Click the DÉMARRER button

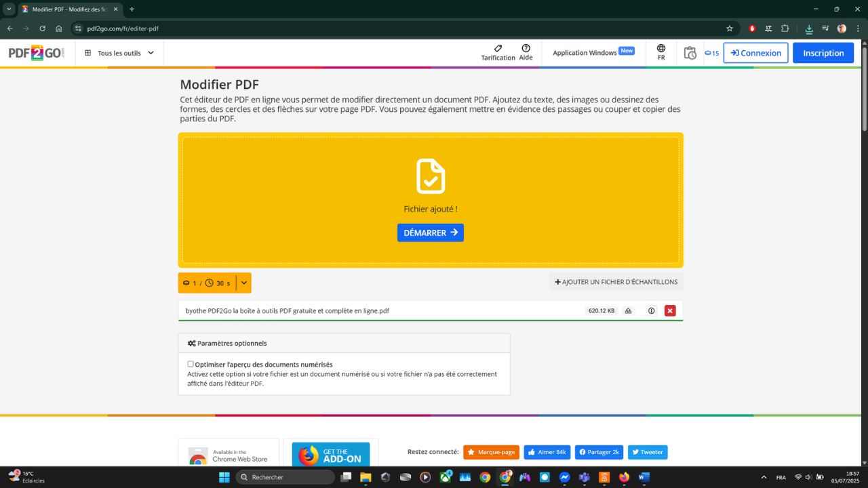(430, 232)
